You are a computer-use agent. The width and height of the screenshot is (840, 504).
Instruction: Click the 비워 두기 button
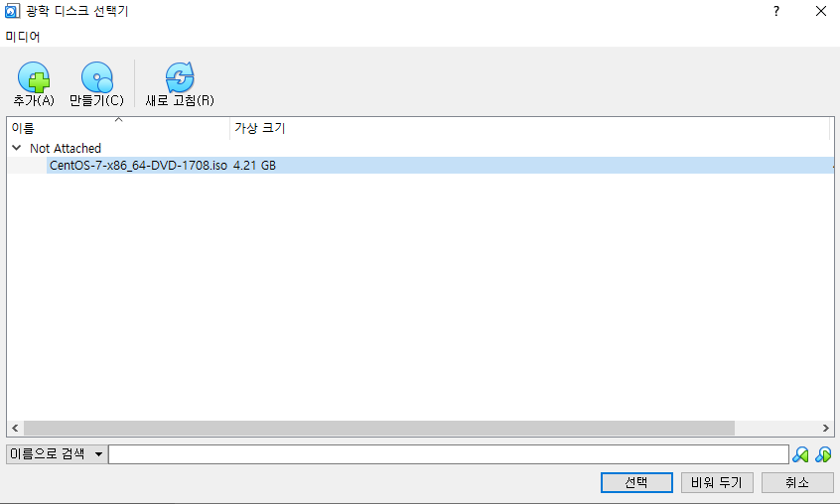tap(717, 482)
